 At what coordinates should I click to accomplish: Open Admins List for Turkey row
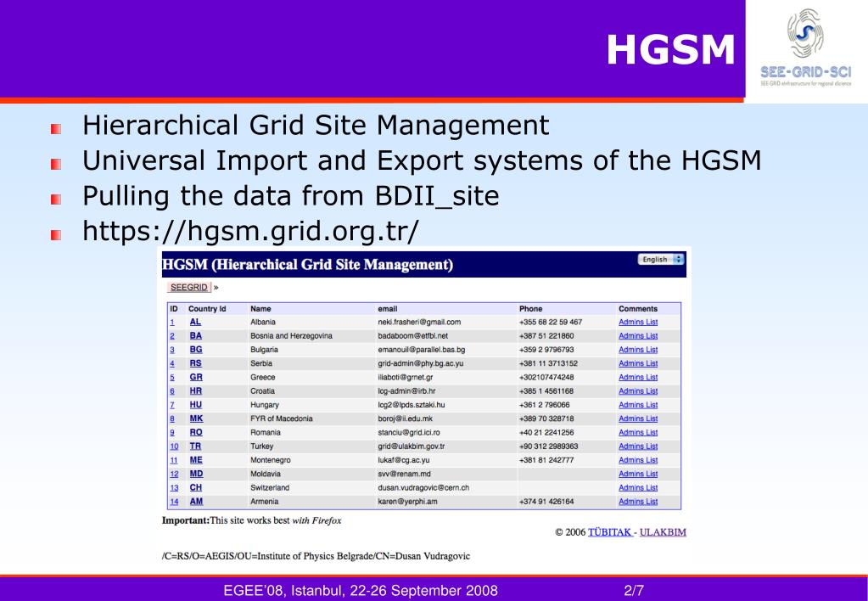click(638, 447)
